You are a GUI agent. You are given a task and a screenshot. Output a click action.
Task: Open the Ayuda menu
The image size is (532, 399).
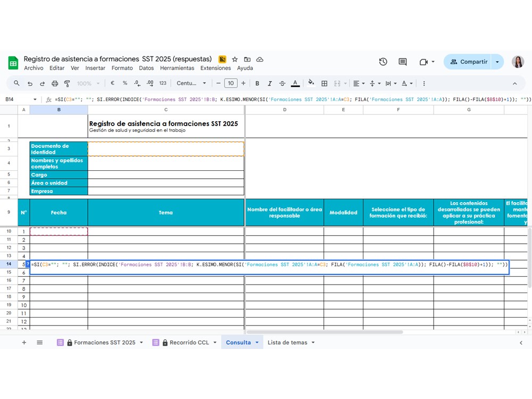(245, 68)
